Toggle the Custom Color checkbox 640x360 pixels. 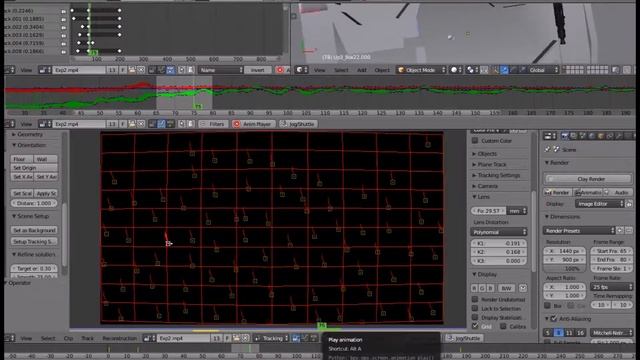click(475, 140)
